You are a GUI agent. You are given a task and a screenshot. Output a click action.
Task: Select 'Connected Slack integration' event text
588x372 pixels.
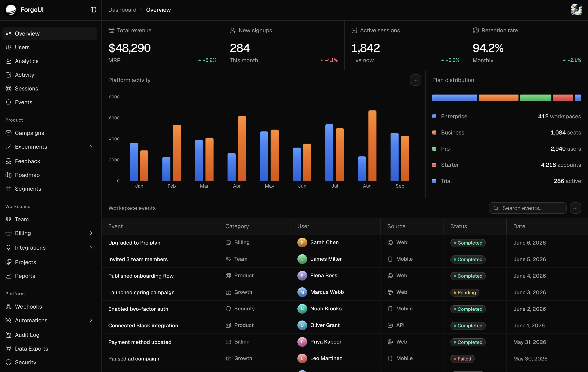point(143,325)
